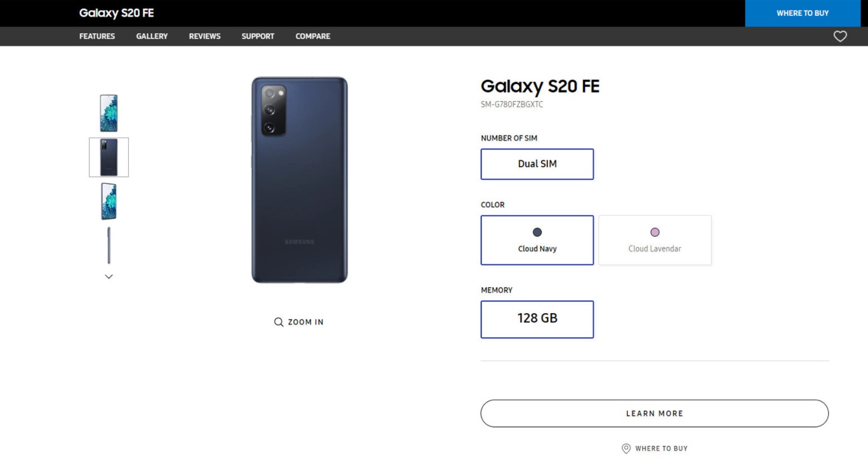The height and width of the screenshot is (465, 868).
Task: Click the Cloud Lavendar purple color dot
Action: pos(655,232)
